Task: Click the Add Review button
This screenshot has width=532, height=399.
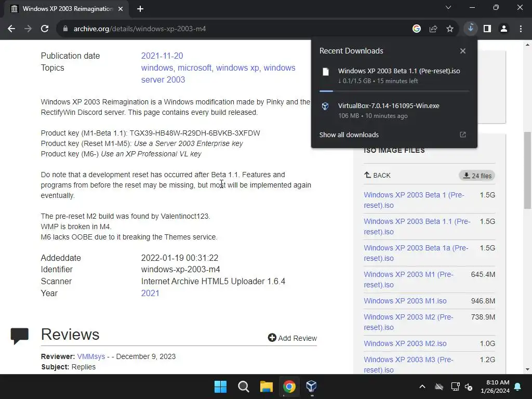Action: tap(292, 338)
